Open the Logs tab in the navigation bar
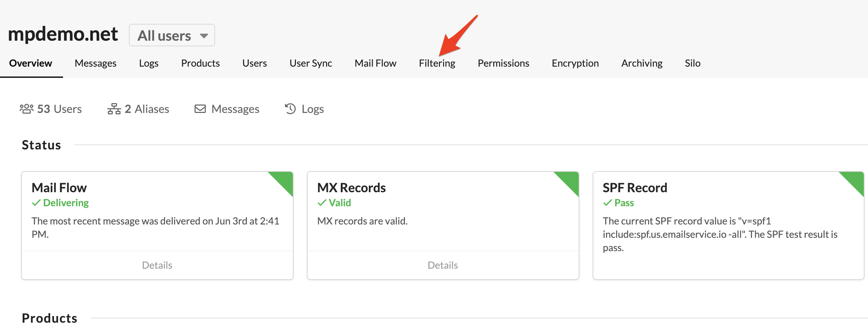The image size is (868, 329). [x=149, y=63]
